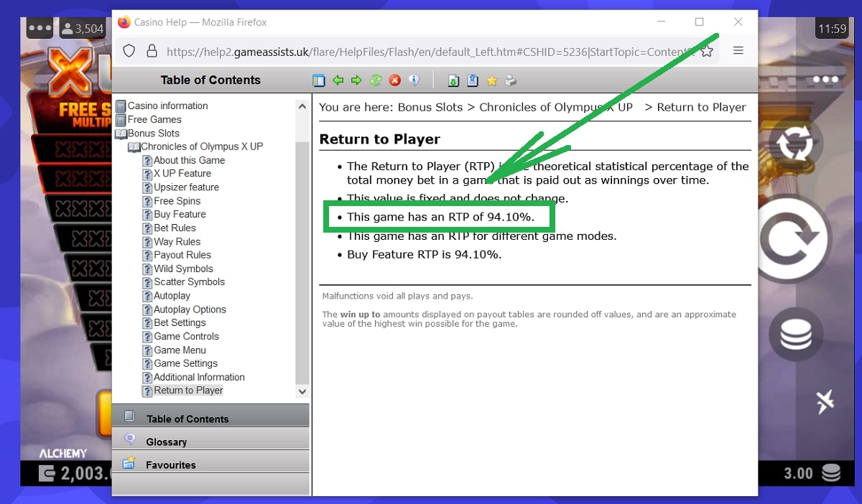Click the 11:59 clock in the game
This screenshot has width=862, height=504.
[832, 29]
